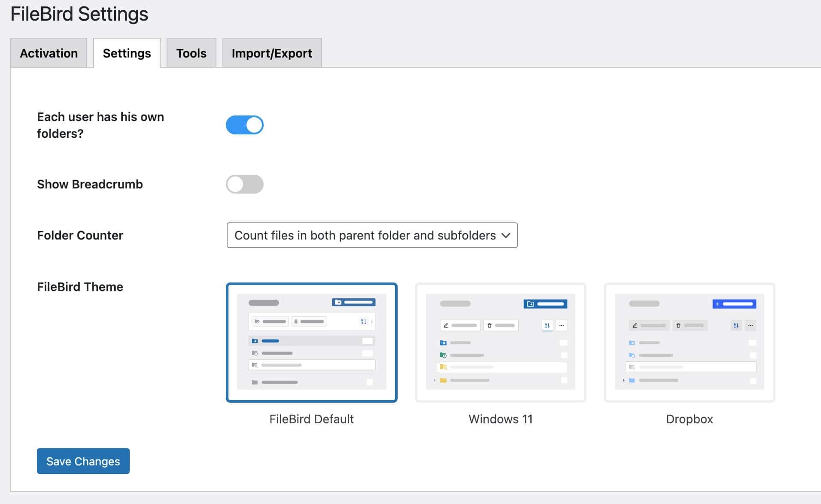
Task: Click the sort icon in FileBird Default preview
Action: tap(363, 322)
